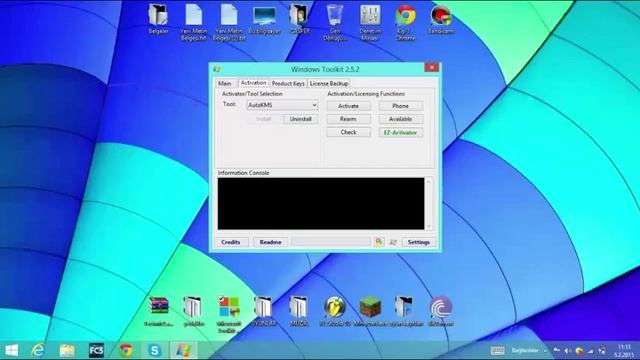The width and height of the screenshot is (640, 360).
Task: Click the Action Center flag tray icon
Action: tap(557, 351)
